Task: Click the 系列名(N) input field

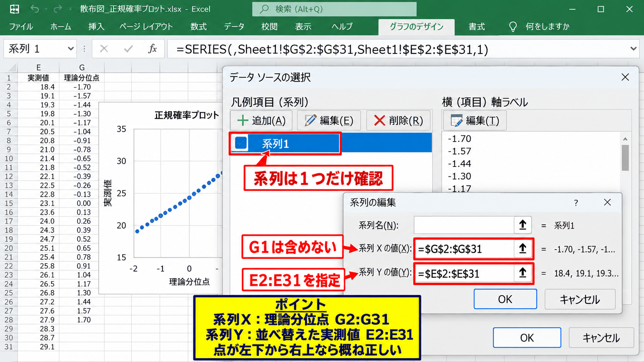Action: (464, 225)
